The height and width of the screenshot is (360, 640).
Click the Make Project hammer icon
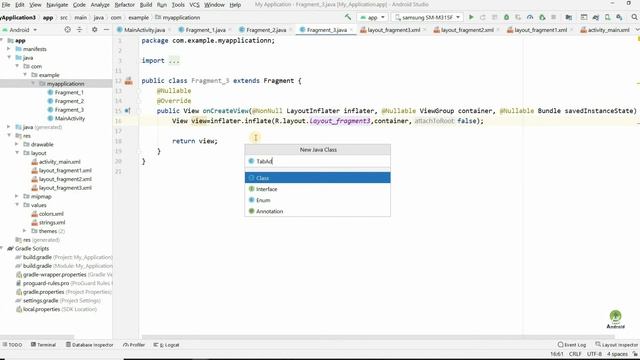348,17
